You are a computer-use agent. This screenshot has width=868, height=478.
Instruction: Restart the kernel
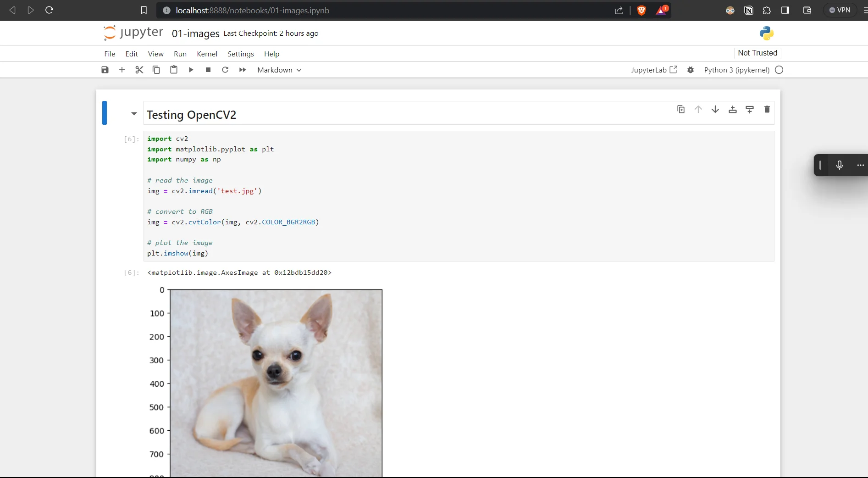[x=225, y=70]
